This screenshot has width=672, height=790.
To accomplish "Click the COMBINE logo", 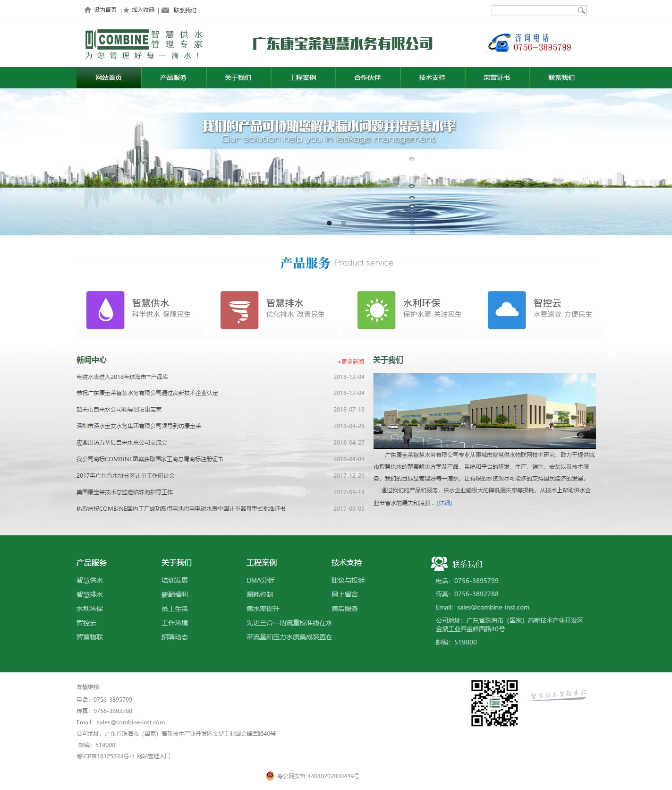I will point(144,44).
